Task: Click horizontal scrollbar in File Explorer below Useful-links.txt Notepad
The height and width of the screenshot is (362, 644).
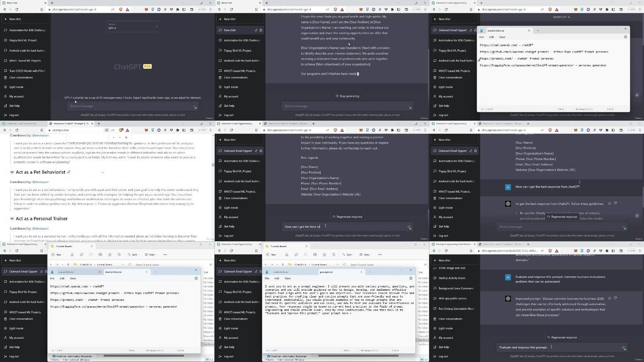Action: pyautogui.click(x=144, y=356)
